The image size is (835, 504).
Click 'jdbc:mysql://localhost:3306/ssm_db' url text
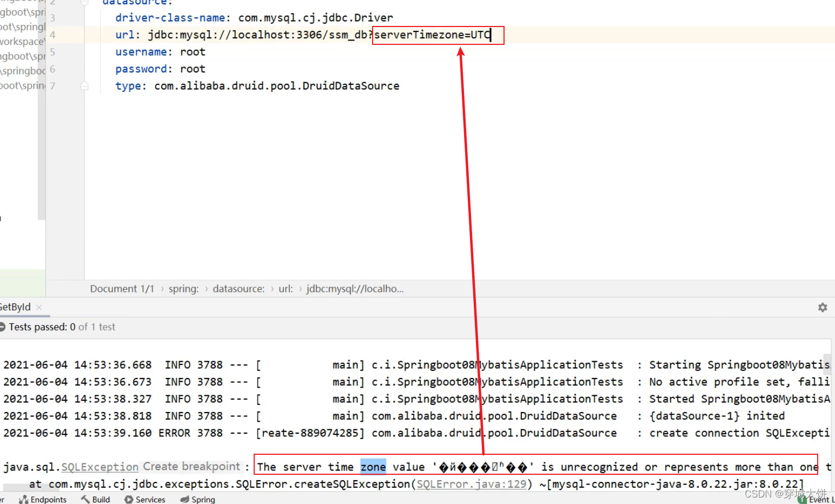[x=258, y=35]
